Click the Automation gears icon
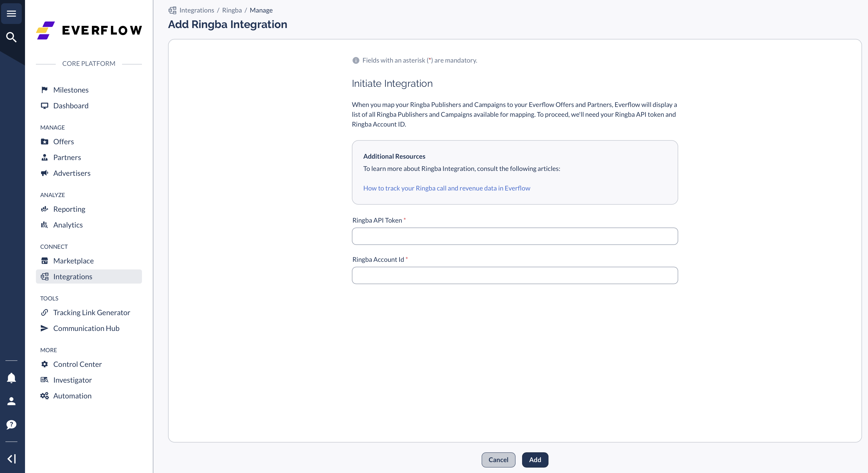The height and width of the screenshot is (473, 868). click(x=45, y=396)
